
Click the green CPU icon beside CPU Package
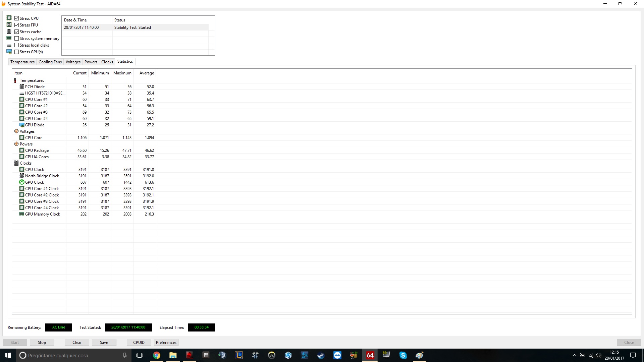pos(22,150)
